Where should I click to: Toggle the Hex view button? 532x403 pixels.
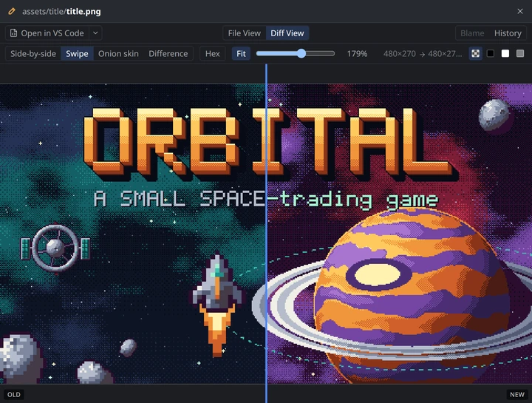pyautogui.click(x=212, y=54)
